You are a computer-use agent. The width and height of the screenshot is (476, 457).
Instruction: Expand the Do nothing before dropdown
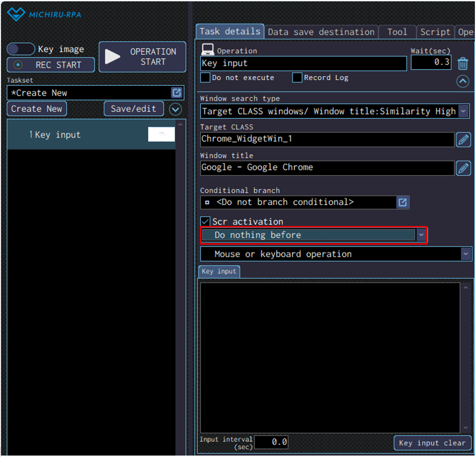(x=421, y=235)
